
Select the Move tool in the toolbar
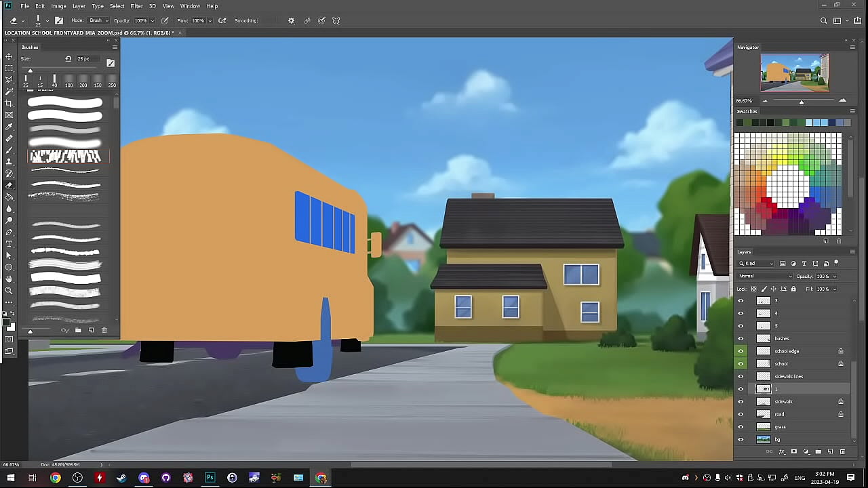click(x=9, y=57)
